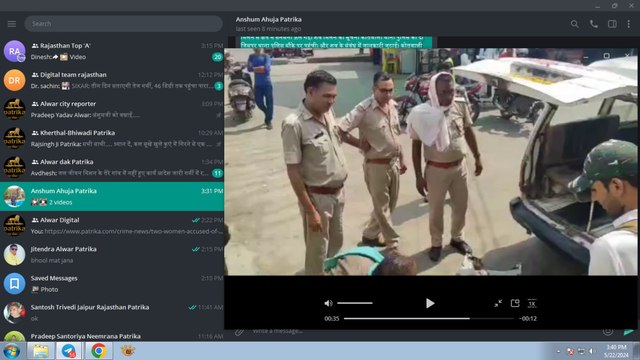Switch video to picture-in-picture mode
This screenshot has width=640, height=360.
click(x=515, y=303)
